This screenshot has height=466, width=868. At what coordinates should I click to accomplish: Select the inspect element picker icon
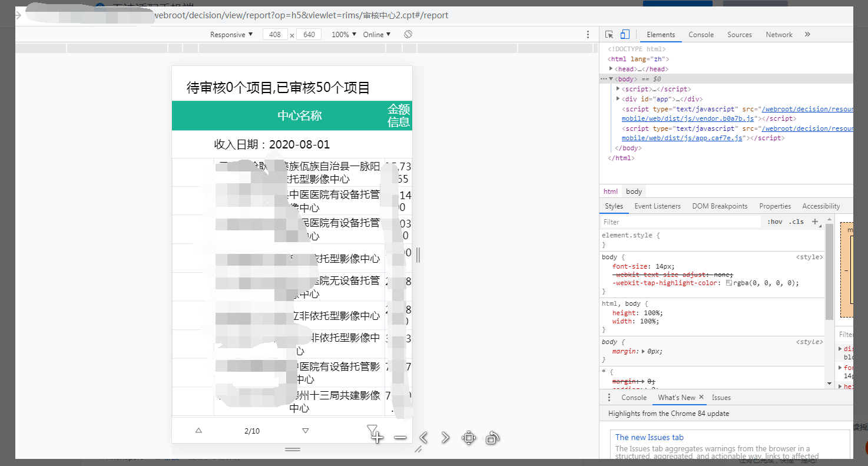(609, 35)
